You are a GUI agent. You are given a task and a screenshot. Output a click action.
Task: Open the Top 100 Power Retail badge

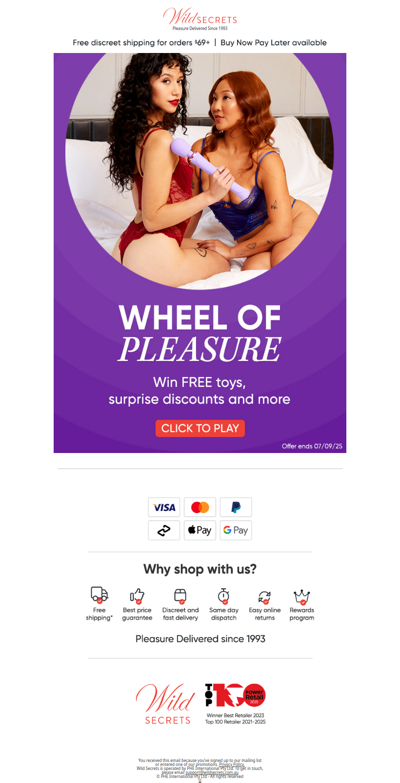pyautogui.click(x=235, y=704)
